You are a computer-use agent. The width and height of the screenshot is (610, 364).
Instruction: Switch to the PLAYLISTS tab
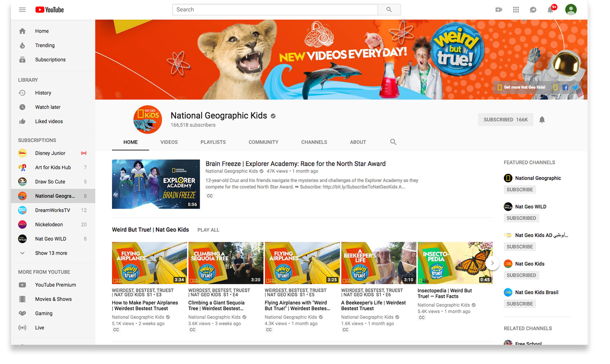pyautogui.click(x=213, y=142)
